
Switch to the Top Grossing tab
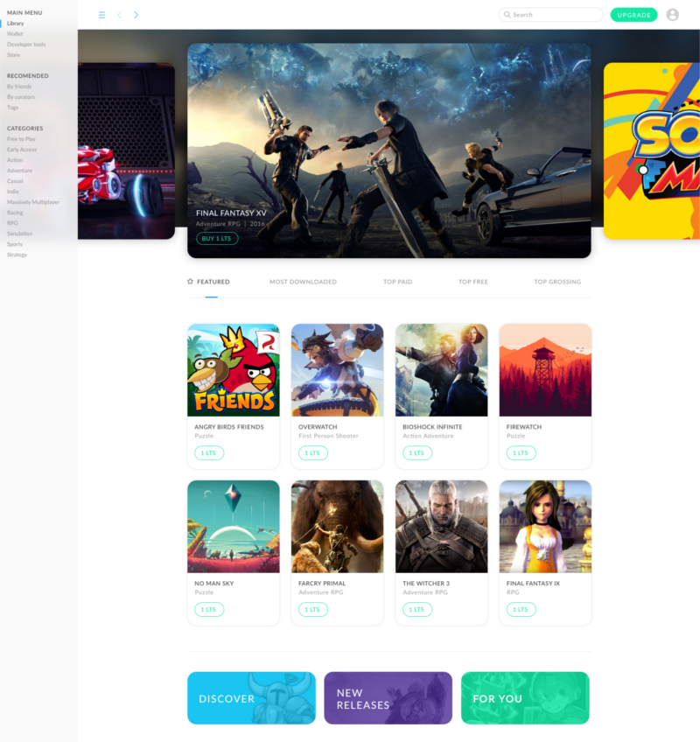pyautogui.click(x=557, y=282)
